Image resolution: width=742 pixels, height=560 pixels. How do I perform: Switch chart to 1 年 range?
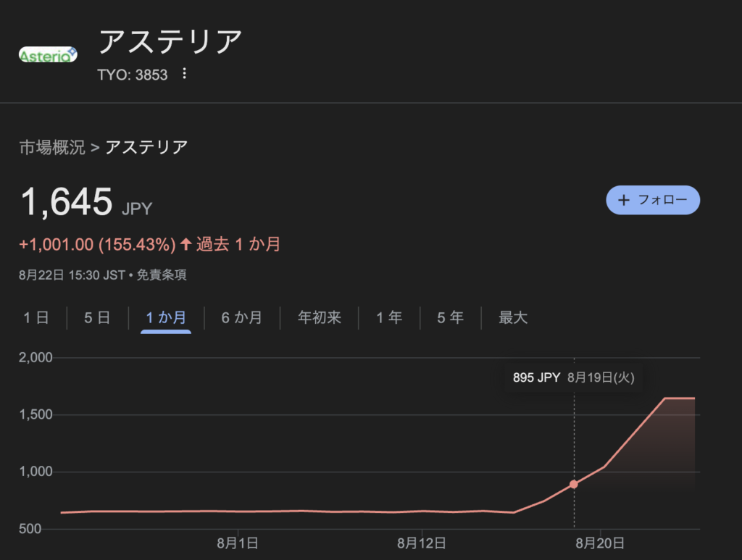(389, 317)
